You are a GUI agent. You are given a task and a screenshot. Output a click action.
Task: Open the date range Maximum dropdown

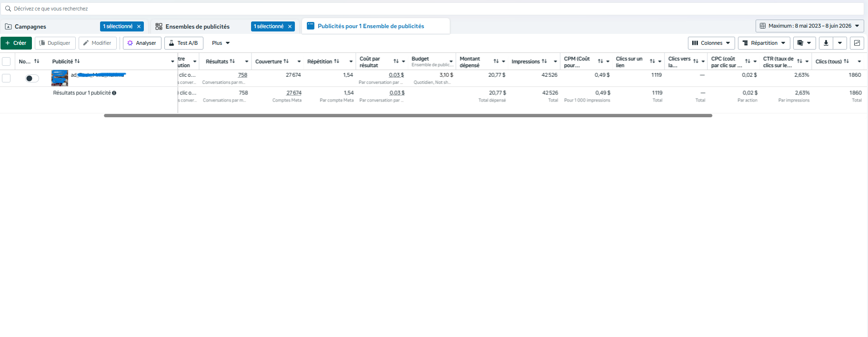[x=809, y=26]
